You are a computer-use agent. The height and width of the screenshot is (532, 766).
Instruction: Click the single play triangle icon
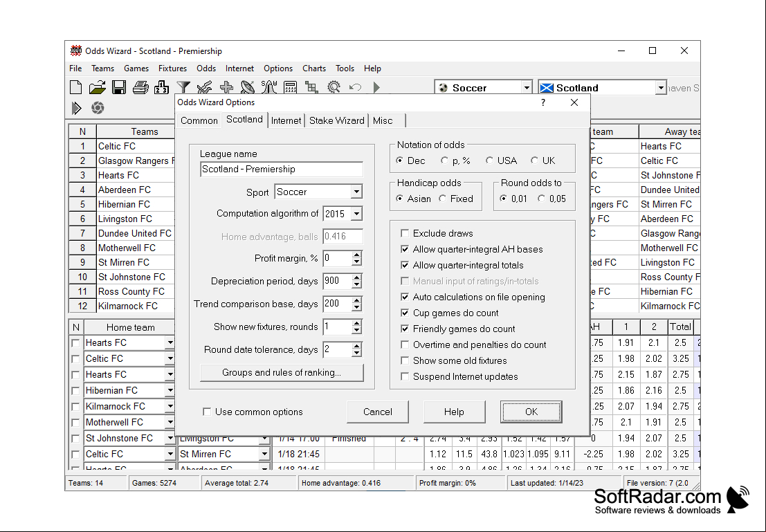[376, 87]
